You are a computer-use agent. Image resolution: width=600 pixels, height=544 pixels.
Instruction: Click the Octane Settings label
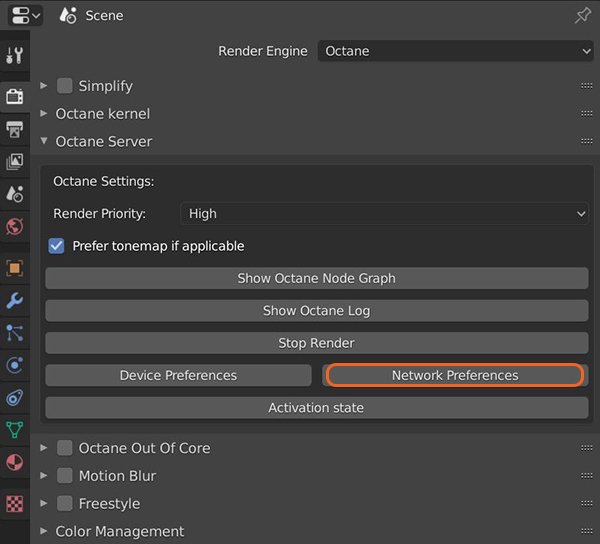[x=104, y=181]
